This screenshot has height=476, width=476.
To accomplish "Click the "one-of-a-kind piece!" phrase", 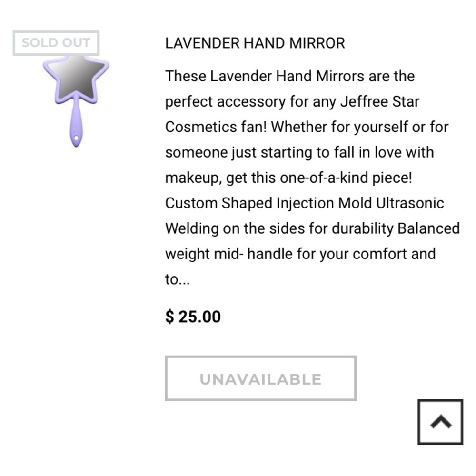I will pyautogui.click(x=346, y=178).
